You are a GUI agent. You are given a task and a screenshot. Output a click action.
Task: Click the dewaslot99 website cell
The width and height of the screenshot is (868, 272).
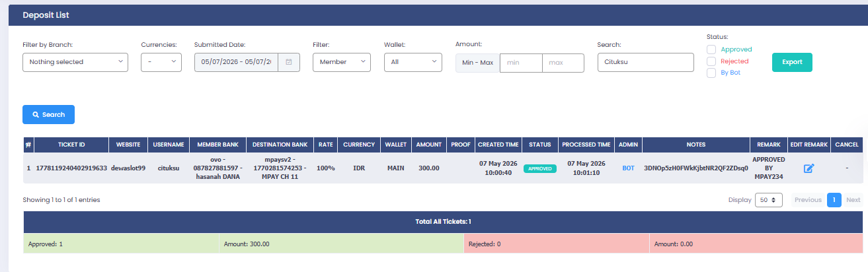tap(128, 168)
